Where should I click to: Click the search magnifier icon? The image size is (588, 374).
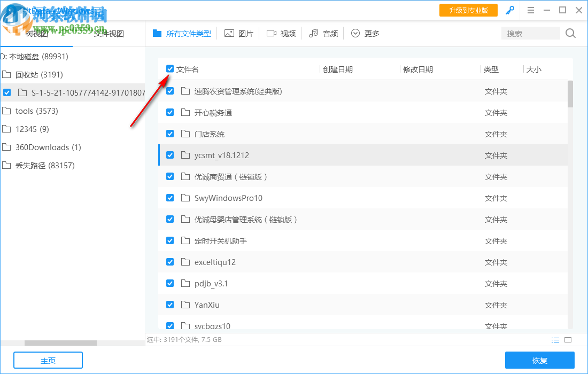tap(570, 33)
